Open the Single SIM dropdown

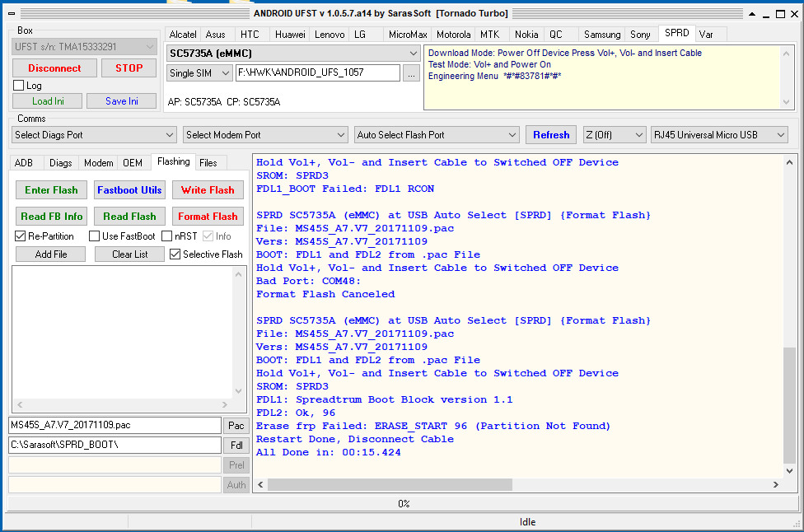tap(225, 73)
